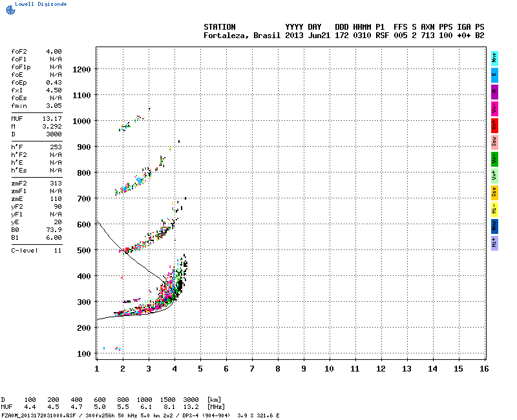
Task: Select the MUF 8.1 entry for D 1500
Action: point(169,407)
